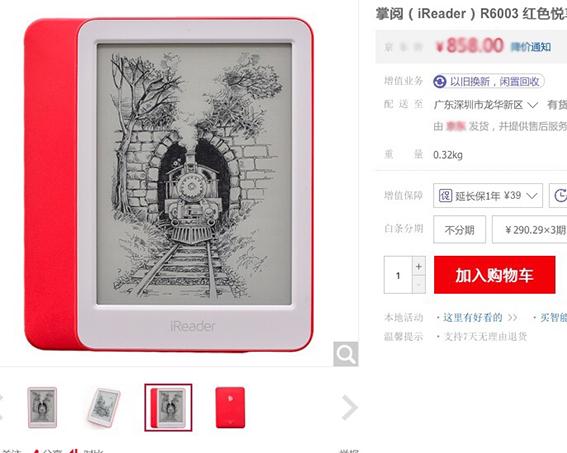Increase quantity with the plus button

[x=419, y=266]
